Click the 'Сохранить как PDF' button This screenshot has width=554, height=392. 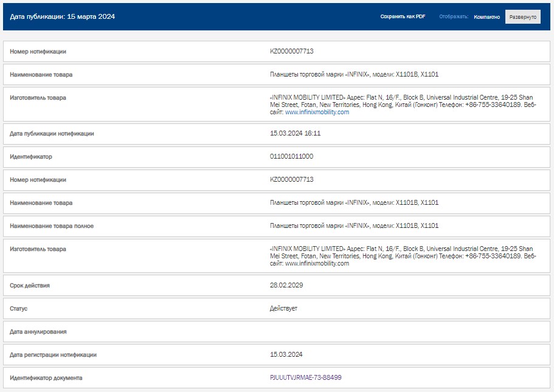403,16
